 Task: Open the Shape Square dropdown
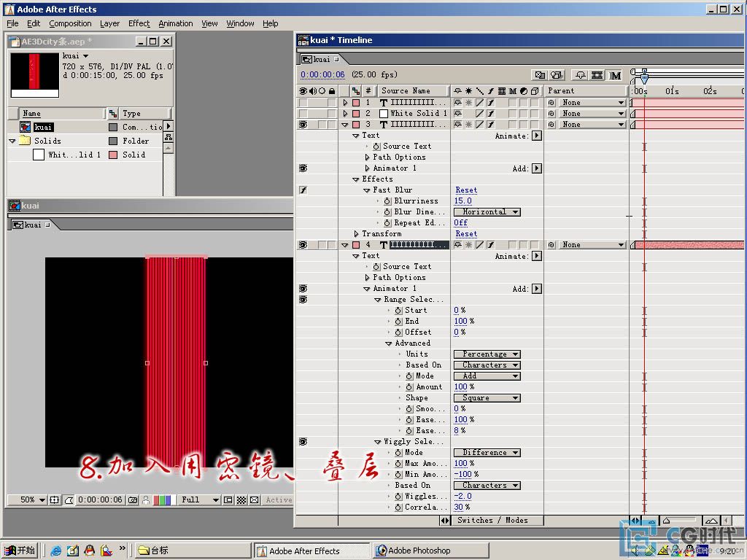point(487,398)
